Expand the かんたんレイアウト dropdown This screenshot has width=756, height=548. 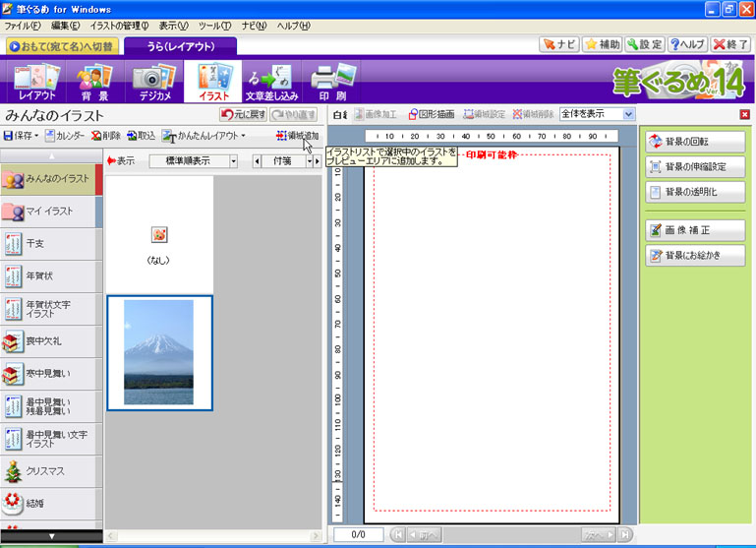tap(243, 136)
